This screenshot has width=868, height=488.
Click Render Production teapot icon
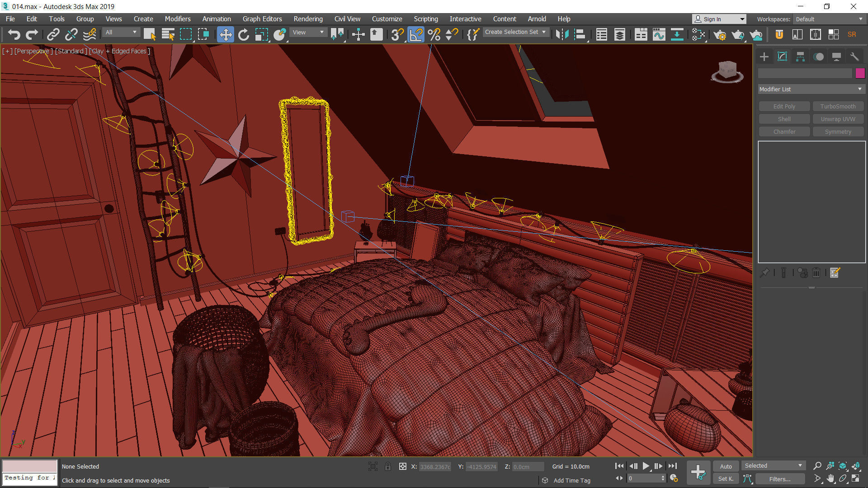756,34
